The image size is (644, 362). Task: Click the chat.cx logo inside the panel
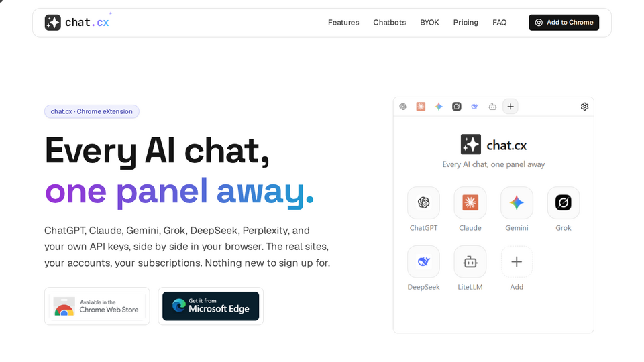point(493,145)
